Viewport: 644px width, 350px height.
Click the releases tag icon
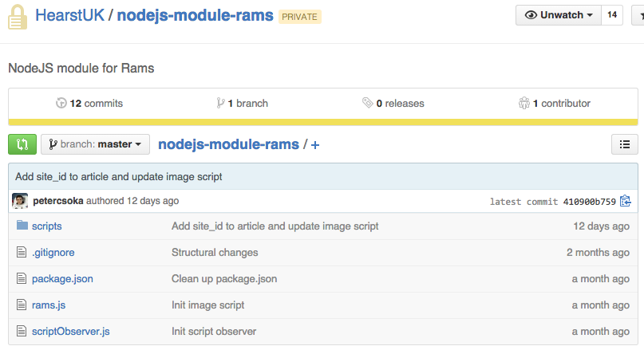367,103
